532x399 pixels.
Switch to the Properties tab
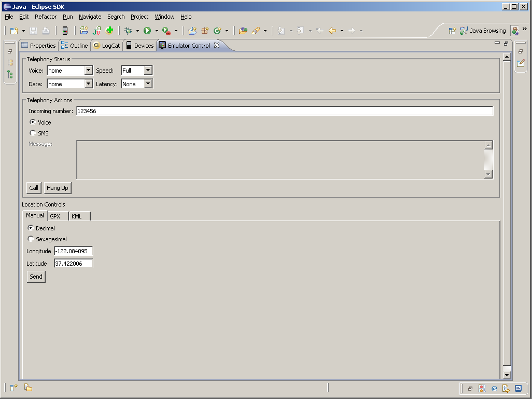click(x=38, y=46)
